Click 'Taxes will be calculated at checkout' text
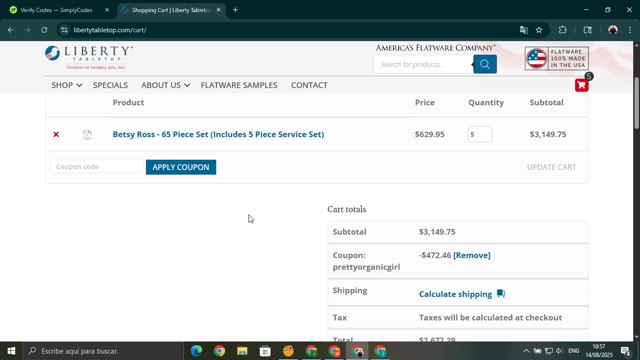640x360 pixels. click(490, 317)
